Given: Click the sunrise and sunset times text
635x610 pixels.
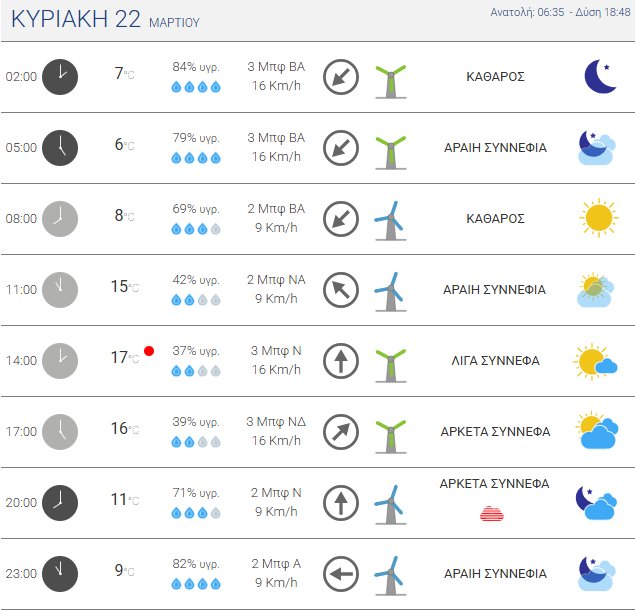Looking at the screenshot, I should click(x=560, y=12).
